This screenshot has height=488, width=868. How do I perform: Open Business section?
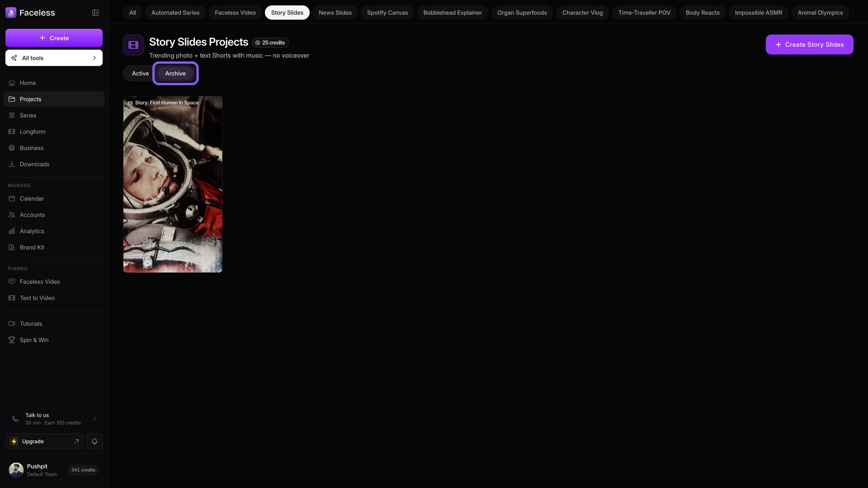54,148
